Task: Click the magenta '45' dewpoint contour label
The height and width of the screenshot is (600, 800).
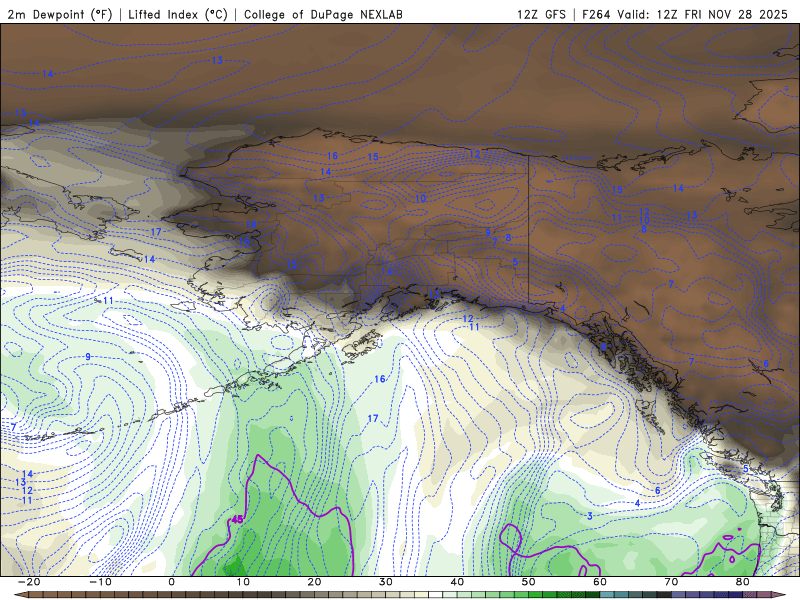Action: pyautogui.click(x=237, y=519)
